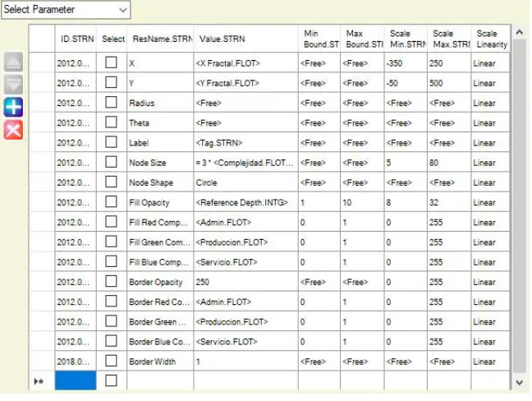Click the 'Theta' name cell

click(x=160, y=123)
